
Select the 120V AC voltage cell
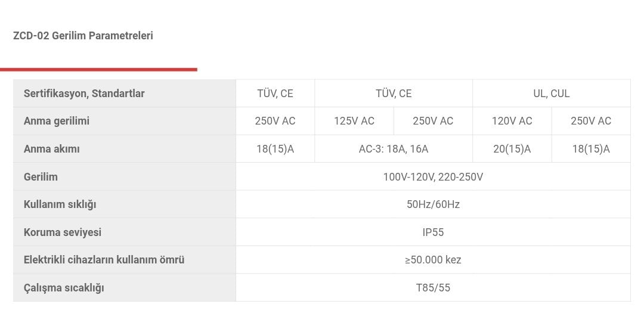512,121
